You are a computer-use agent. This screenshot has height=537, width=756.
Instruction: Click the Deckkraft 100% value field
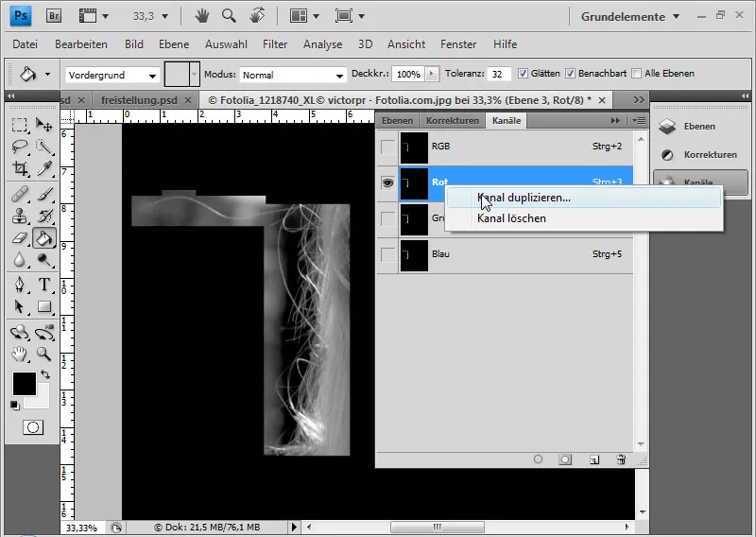click(408, 74)
